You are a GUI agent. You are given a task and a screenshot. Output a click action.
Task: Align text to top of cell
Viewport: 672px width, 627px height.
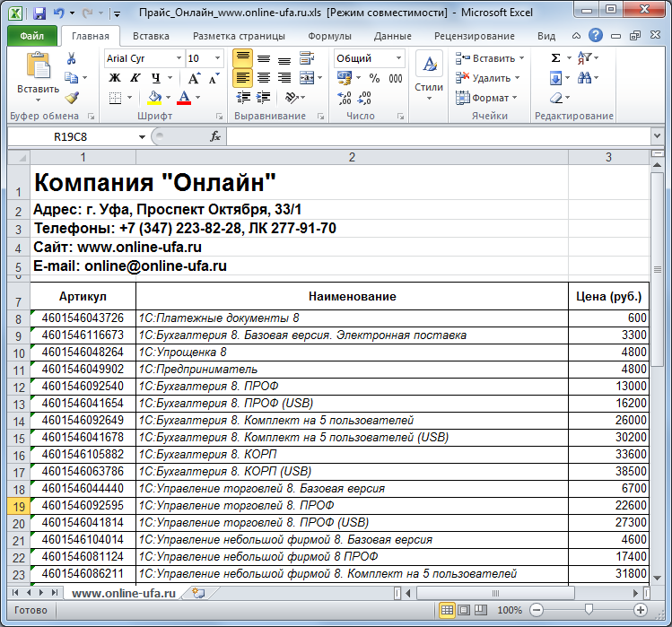(x=242, y=58)
